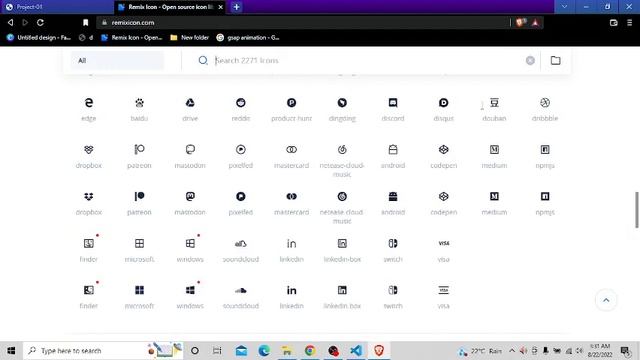Screen dimensions: 640x360
Task: Open a new browser tab
Action: tap(236, 7)
